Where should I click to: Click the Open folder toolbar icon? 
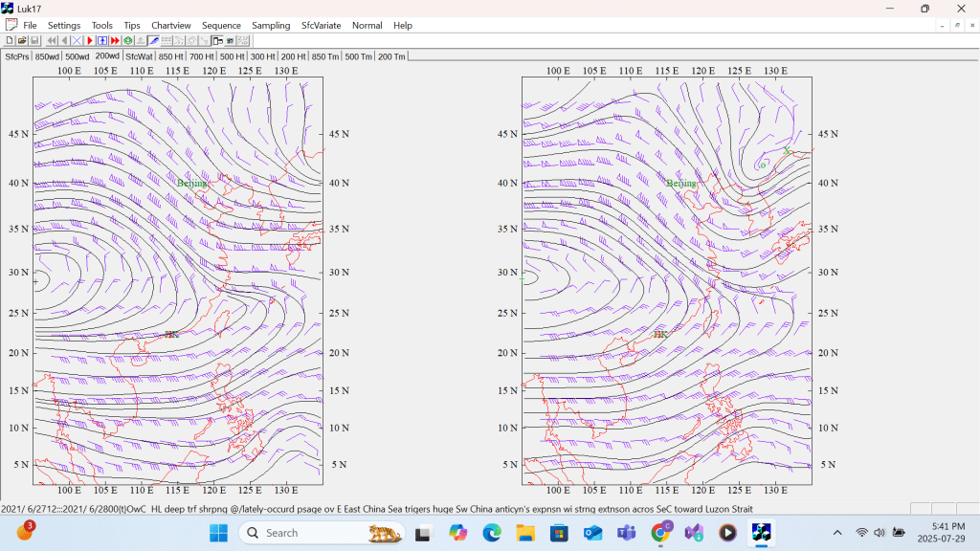[22, 41]
